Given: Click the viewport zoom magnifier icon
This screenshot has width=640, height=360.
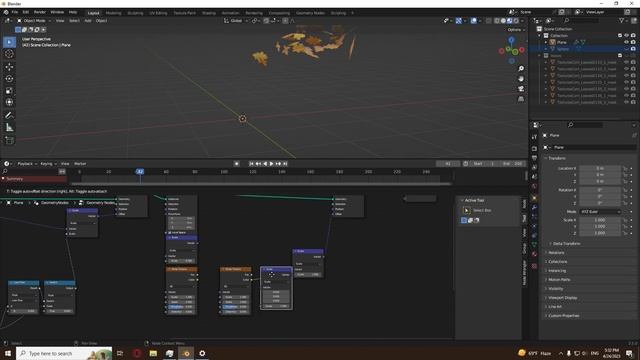Looking at the screenshot, I should click(x=521, y=69).
